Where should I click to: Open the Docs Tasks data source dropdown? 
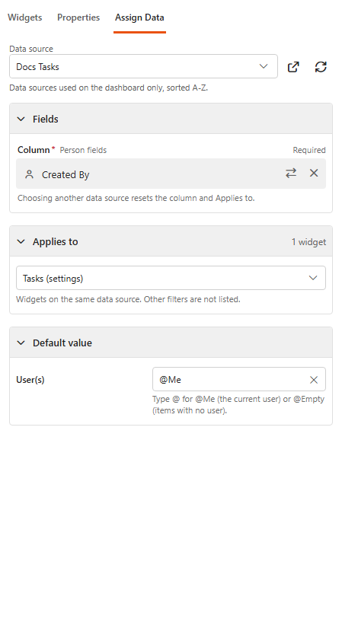click(143, 66)
